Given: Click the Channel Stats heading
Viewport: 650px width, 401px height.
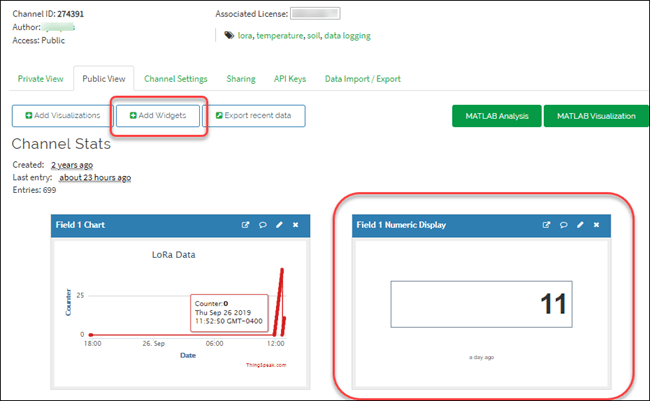Looking at the screenshot, I should pyautogui.click(x=61, y=144).
